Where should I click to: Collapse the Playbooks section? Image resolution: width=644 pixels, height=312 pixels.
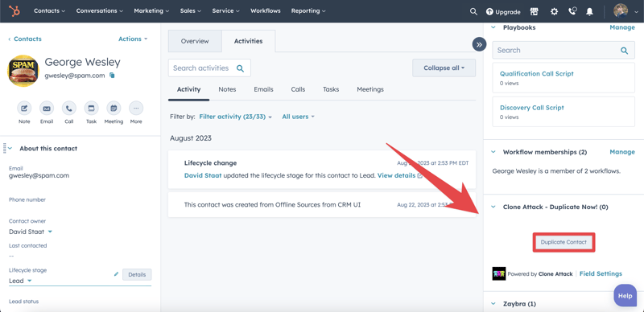(493, 27)
